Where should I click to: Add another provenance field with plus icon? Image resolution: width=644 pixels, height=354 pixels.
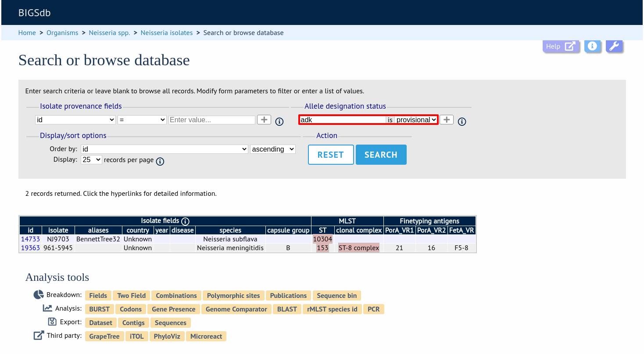coord(264,120)
